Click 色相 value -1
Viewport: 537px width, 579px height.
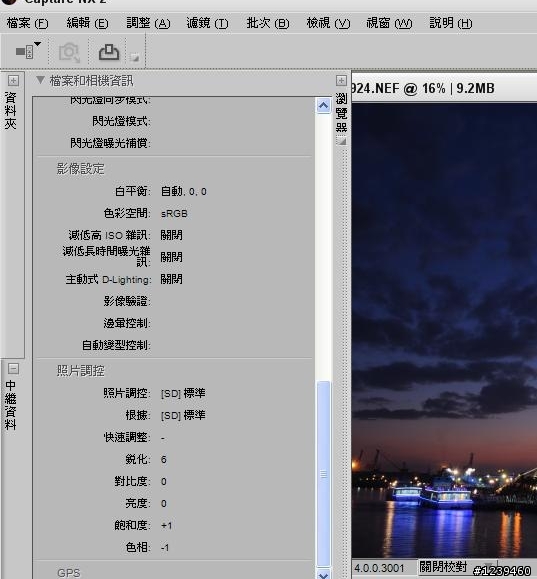[x=165, y=547]
